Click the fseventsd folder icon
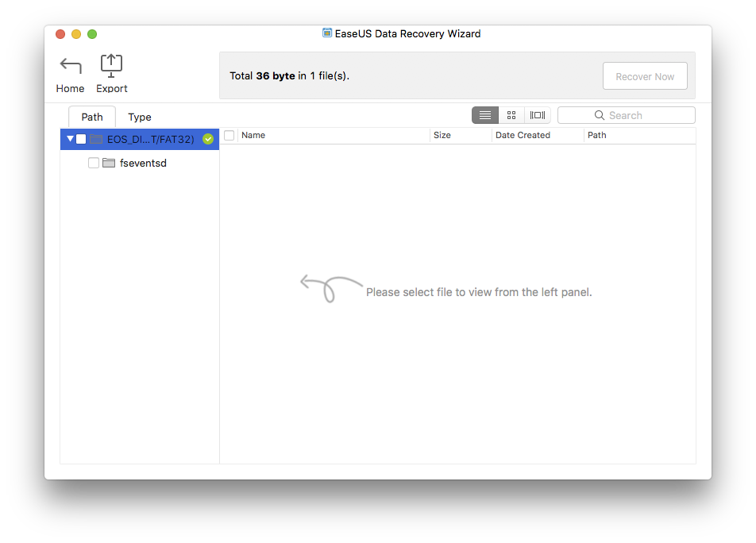The height and width of the screenshot is (543, 756). tap(109, 163)
